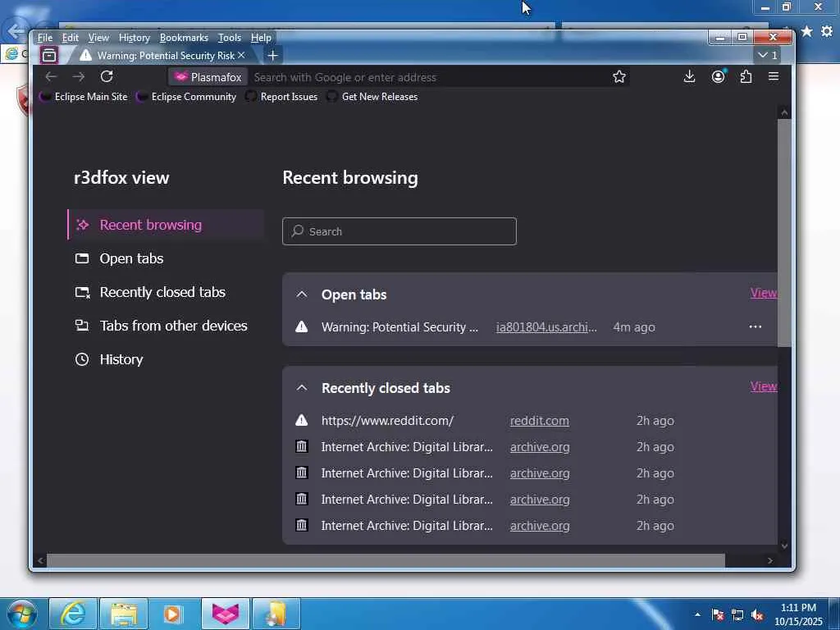Switch to Plasmafox taskbar button

pos(226,614)
